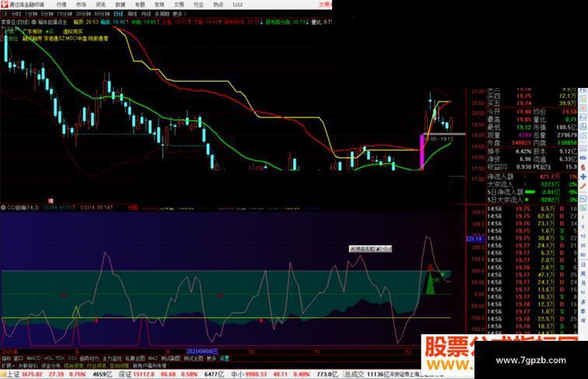The height and width of the screenshot is (379, 588).
Task: Open the 热点 menu
Action: [x=218, y=5]
